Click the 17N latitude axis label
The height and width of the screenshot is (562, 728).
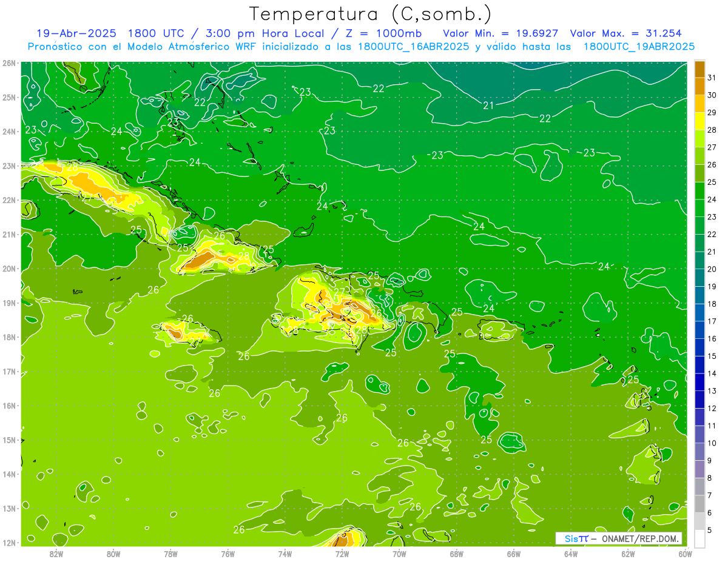pyautogui.click(x=9, y=372)
